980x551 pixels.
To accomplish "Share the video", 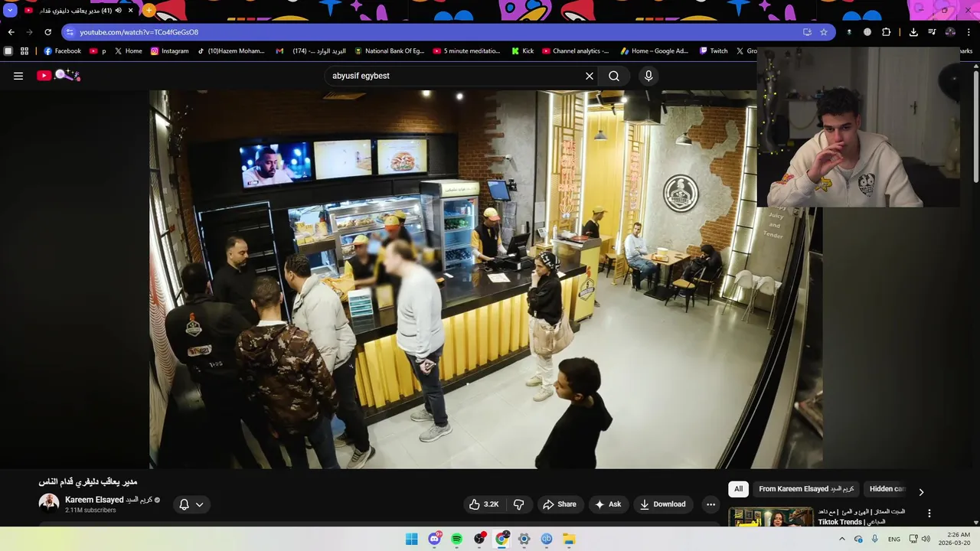I will (560, 504).
